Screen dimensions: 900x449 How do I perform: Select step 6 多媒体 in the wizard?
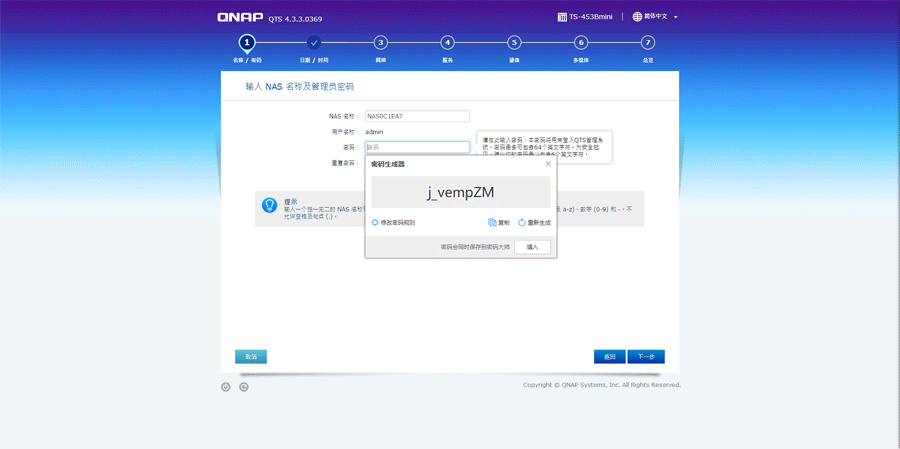click(581, 43)
